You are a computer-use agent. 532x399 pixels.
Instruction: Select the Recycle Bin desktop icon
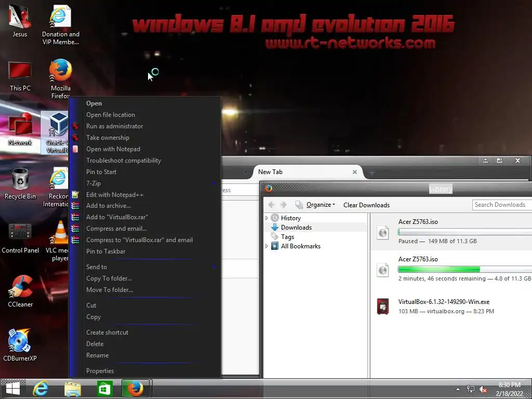click(20, 184)
